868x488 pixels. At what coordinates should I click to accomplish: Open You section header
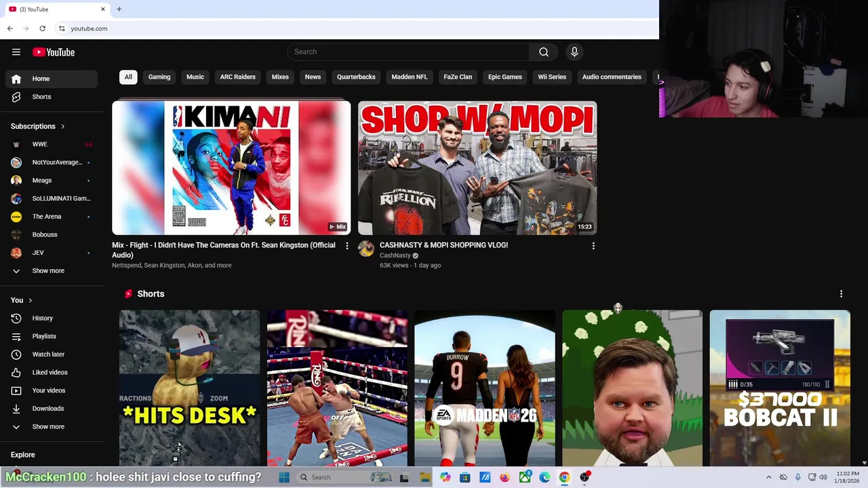point(22,300)
